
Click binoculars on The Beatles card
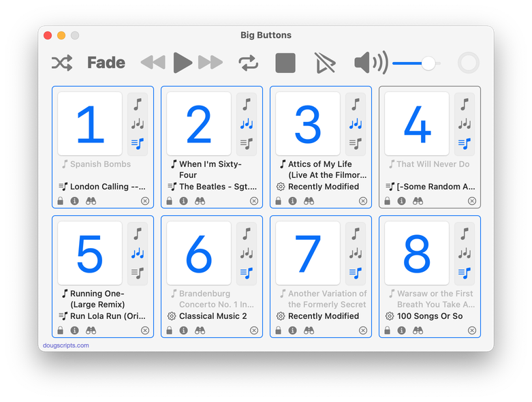click(200, 201)
